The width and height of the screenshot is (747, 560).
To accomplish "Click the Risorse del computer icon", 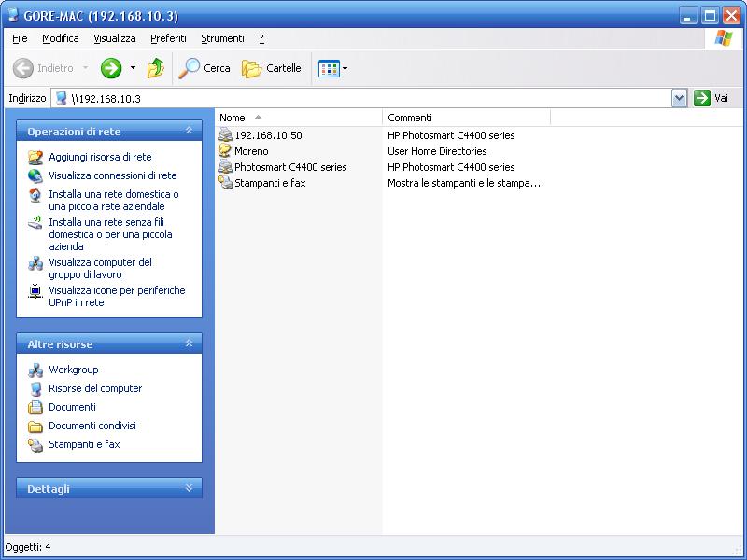I will click(x=35, y=389).
